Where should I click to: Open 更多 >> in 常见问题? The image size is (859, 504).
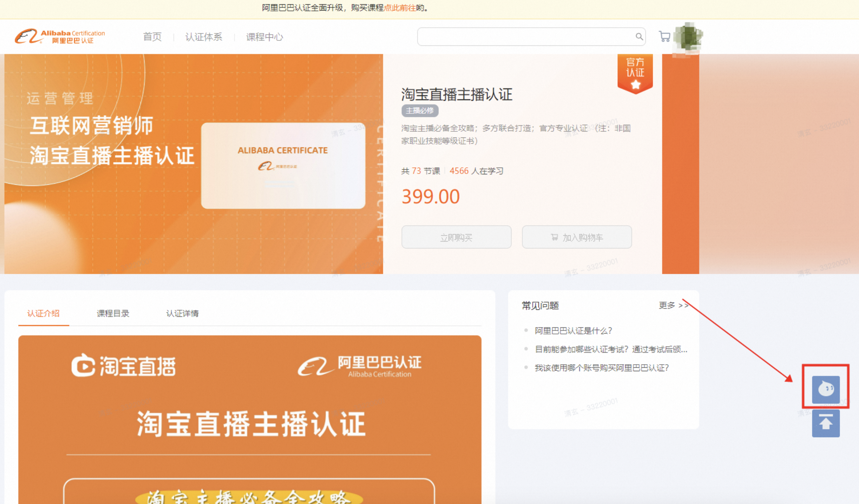point(674,306)
